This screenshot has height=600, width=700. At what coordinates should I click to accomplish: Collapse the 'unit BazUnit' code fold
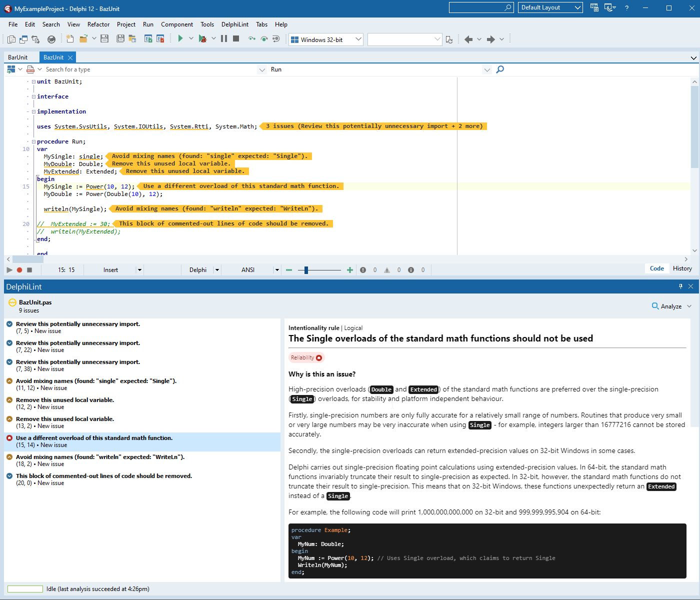point(33,81)
